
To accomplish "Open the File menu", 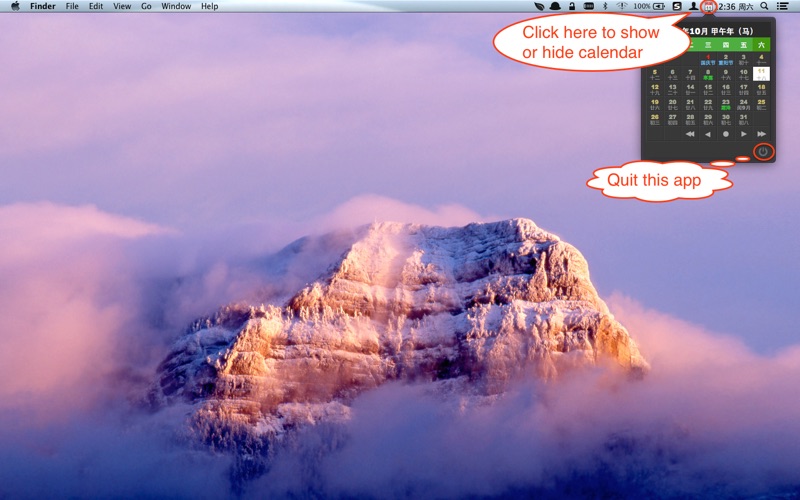I will [x=72, y=6].
